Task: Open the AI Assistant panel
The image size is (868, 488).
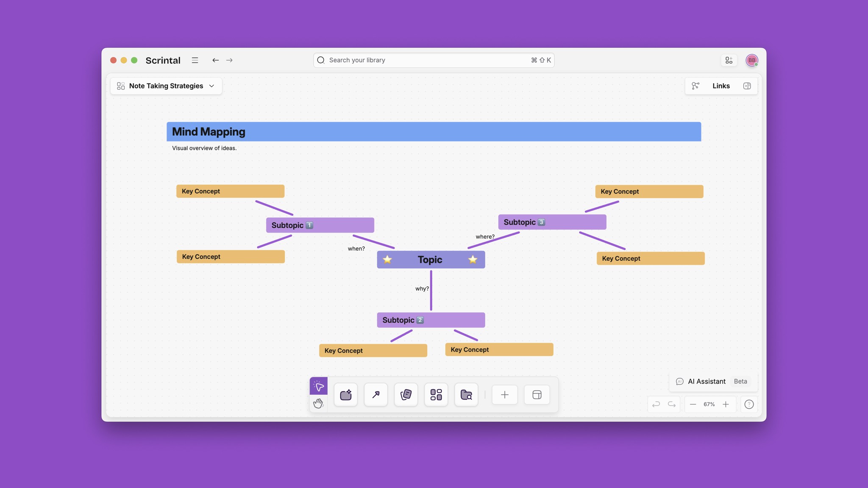Action: [706, 381]
